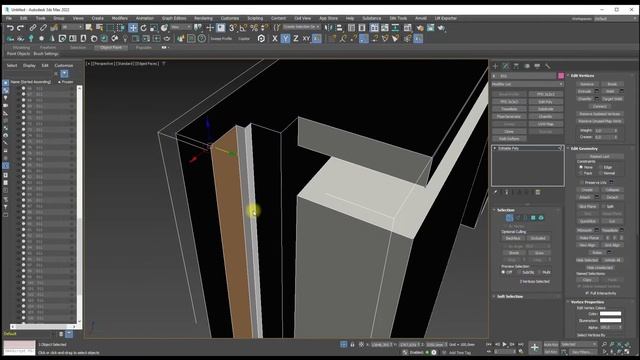
Task: Toggle the 3D Snaps button
Action: [232, 28]
